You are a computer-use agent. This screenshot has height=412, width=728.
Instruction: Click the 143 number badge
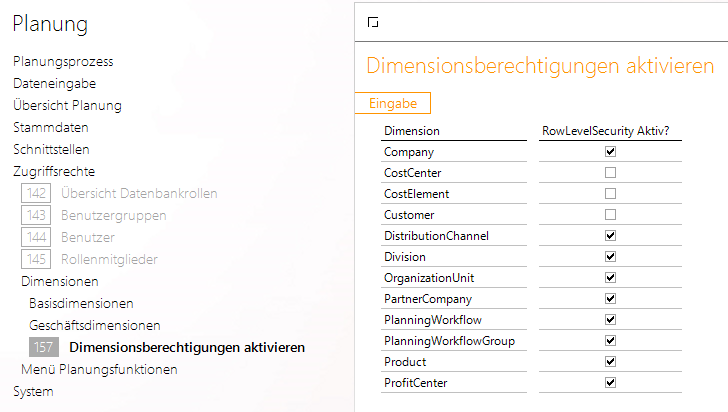[x=36, y=215]
